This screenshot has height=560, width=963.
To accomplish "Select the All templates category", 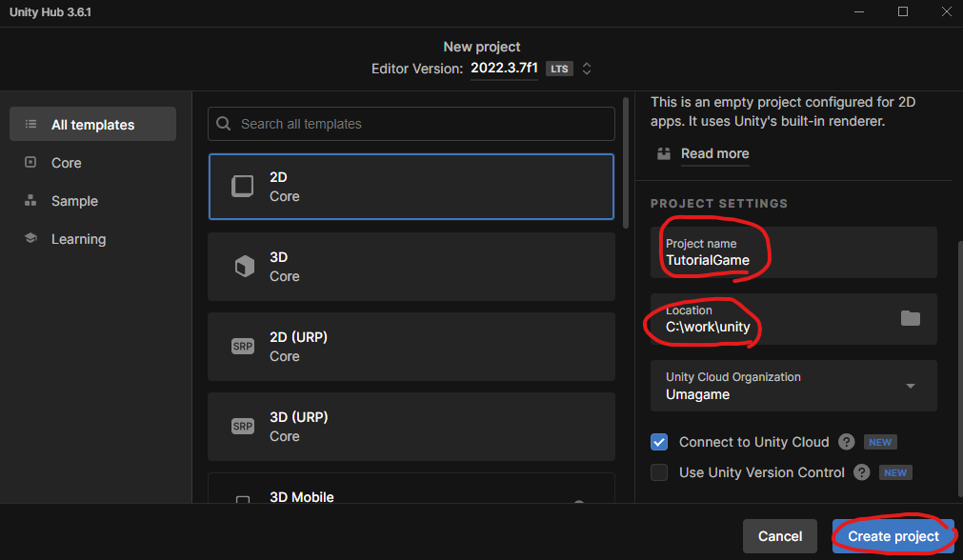I will 92,124.
